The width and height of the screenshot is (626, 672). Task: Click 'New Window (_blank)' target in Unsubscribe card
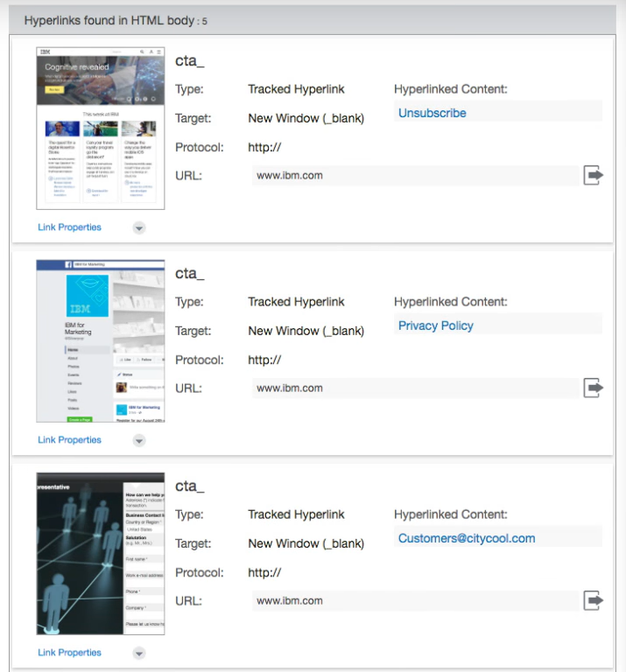pyautogui.click(x=306, y=118)
